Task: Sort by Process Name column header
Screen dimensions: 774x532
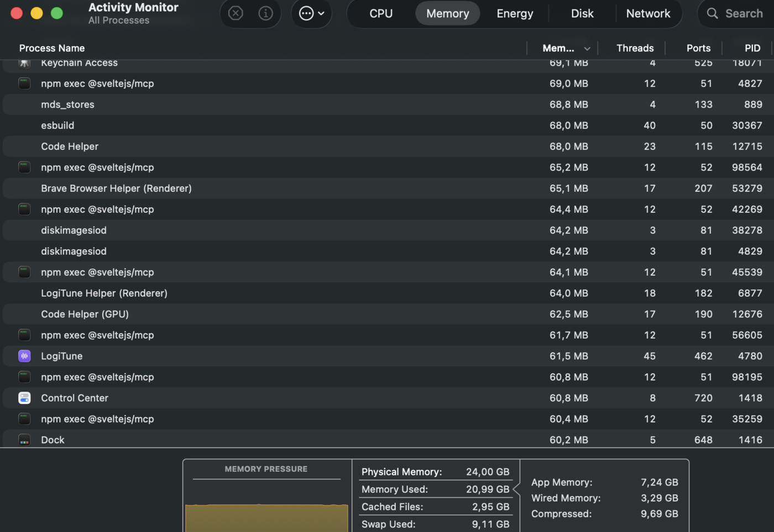Action: [52, 49]
